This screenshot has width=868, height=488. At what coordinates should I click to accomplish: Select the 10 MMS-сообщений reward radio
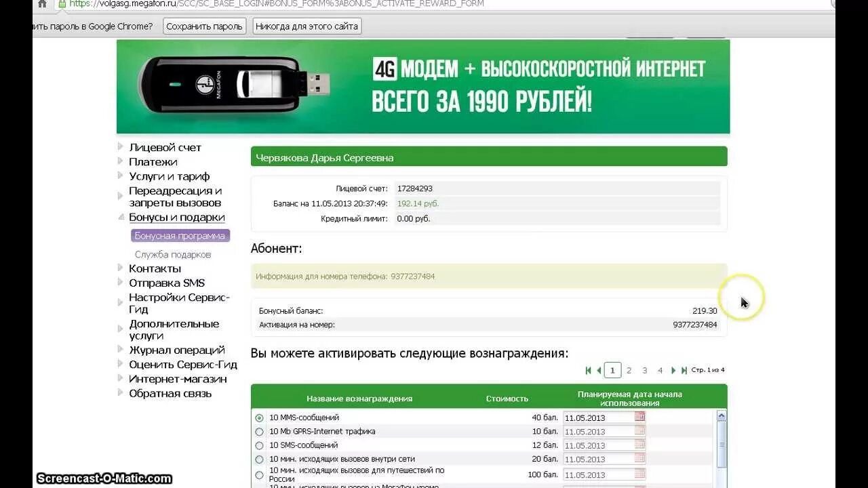click(259, 418)
